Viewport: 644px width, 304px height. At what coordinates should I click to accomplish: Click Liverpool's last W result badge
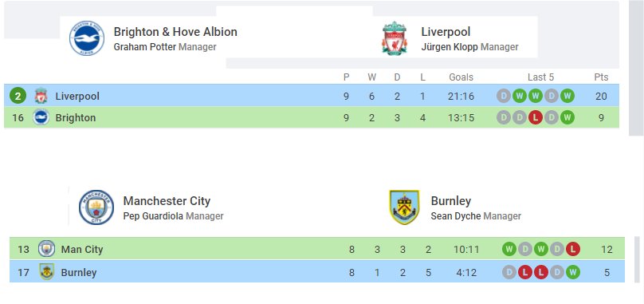click(x=567, y=97)
